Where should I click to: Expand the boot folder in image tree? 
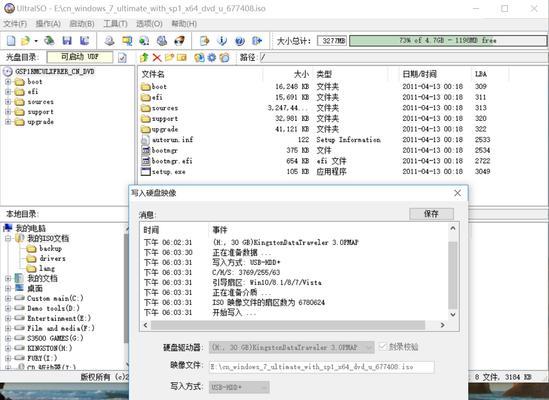pos(8,82)
